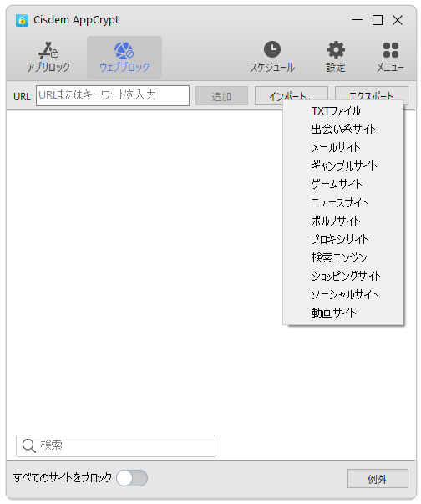Screen dimensions: 421x504
Task: Choose ニュースサイト from the import menu
Action: 343,202
